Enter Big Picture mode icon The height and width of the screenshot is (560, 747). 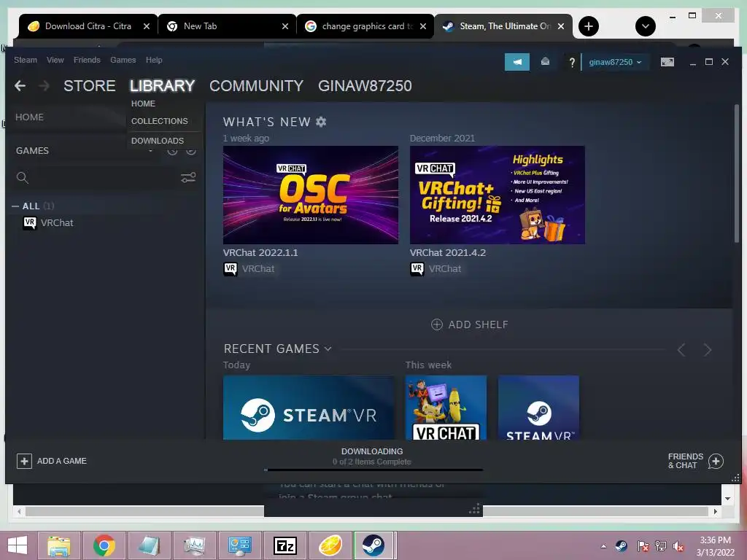click(667, 62)
